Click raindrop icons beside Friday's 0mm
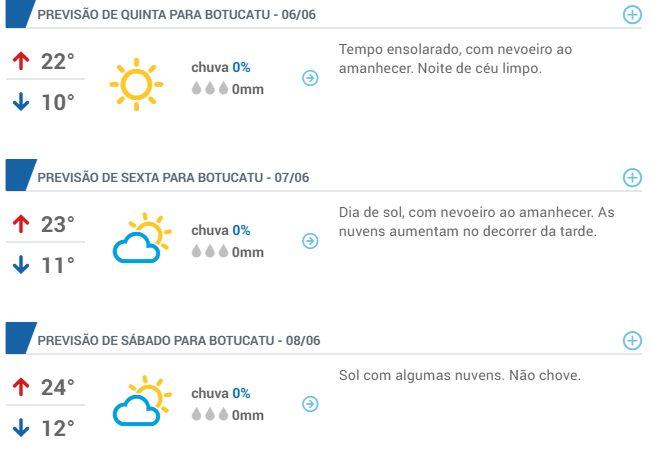 click(x=210, y=251)
